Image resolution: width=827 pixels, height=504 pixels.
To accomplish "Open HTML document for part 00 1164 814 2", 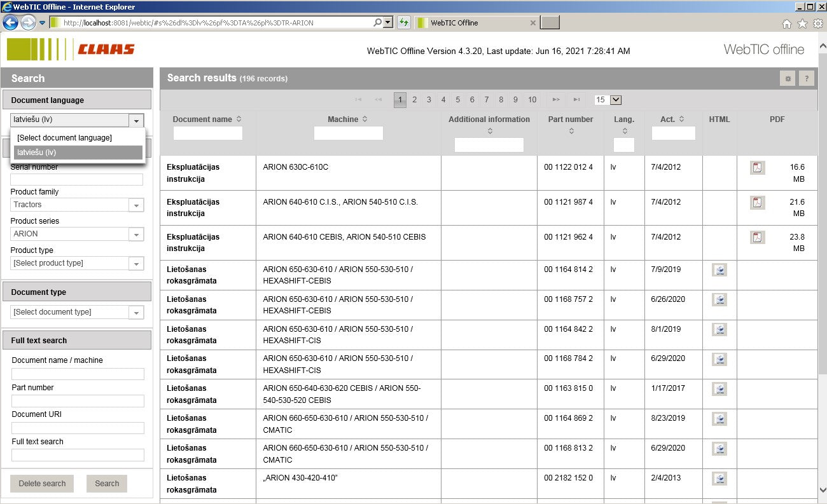I will click(x=719, y=269).
